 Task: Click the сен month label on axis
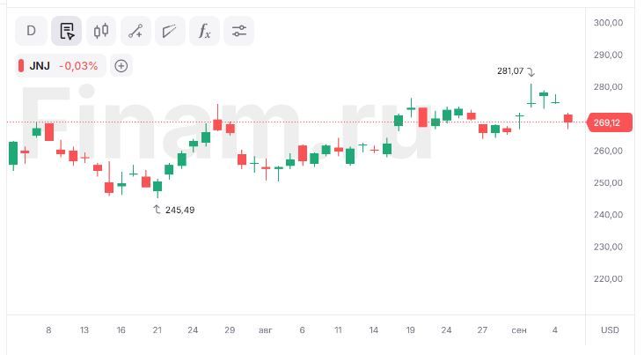tap(519, 330)
